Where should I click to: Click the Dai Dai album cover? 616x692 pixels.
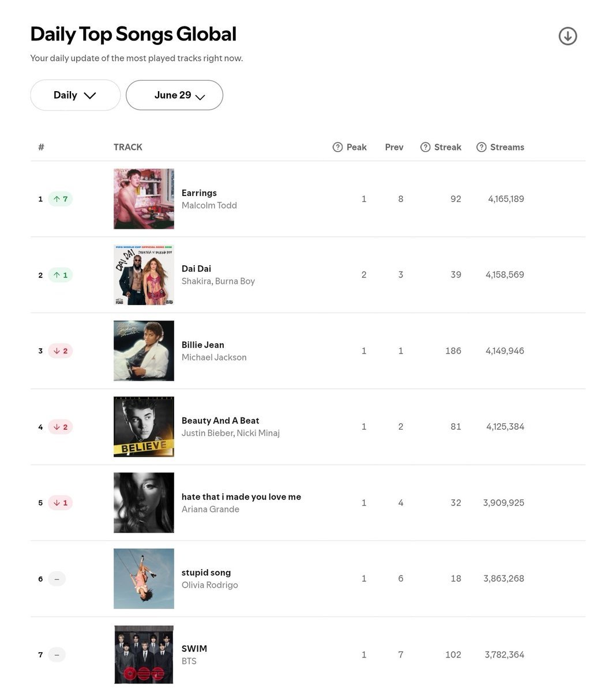[x=144, y=275]
